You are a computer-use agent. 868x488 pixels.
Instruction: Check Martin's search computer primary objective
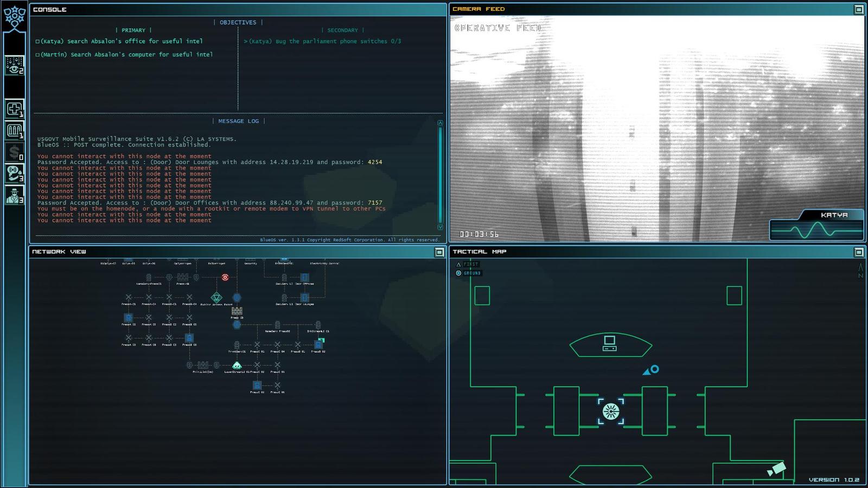[x=37, y=55]
